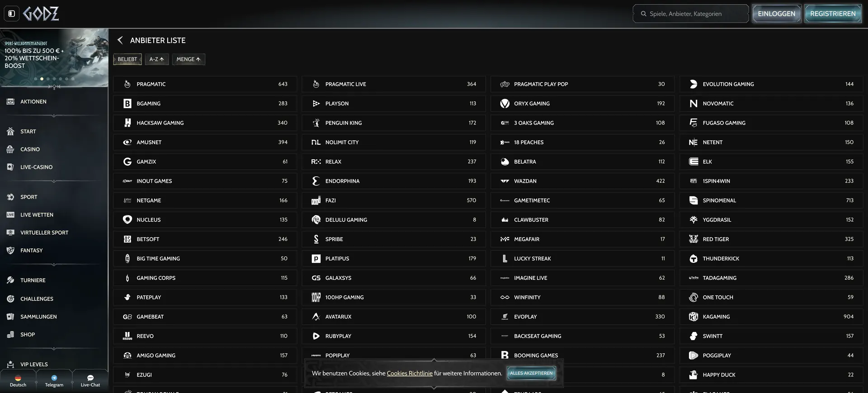
Task: Click the GODZ logo
Action: click(41, 14)
